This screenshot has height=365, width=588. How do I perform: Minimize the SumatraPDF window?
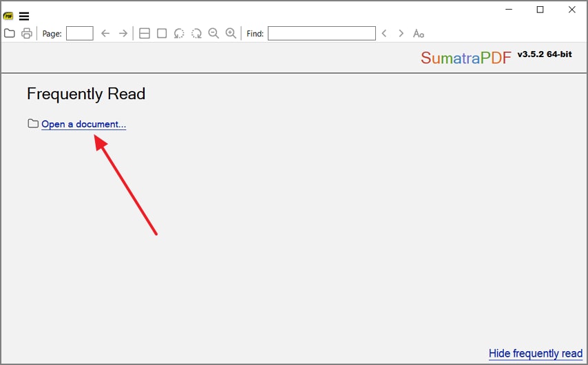509,10
